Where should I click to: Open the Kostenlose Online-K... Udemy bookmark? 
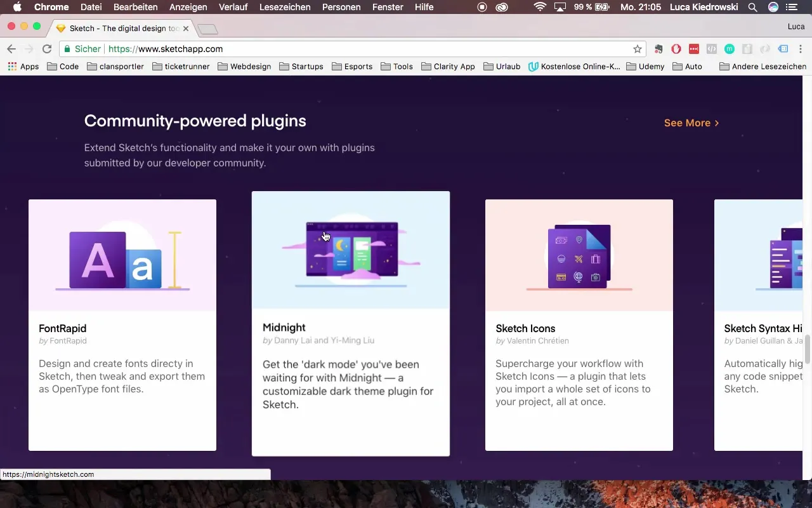tap(574, 66)
